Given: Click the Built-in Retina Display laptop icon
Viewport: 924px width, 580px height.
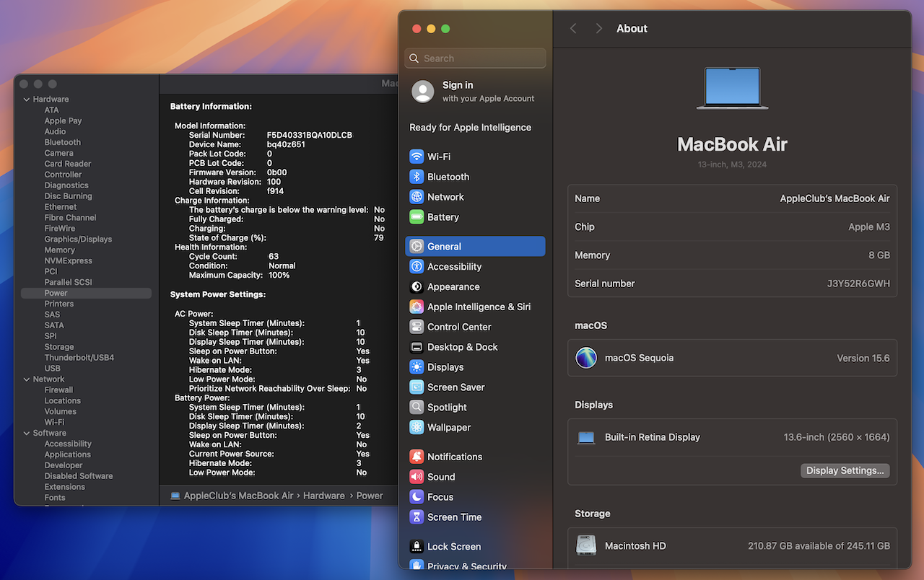Looking at the screenshot, I should coord(586,437).
